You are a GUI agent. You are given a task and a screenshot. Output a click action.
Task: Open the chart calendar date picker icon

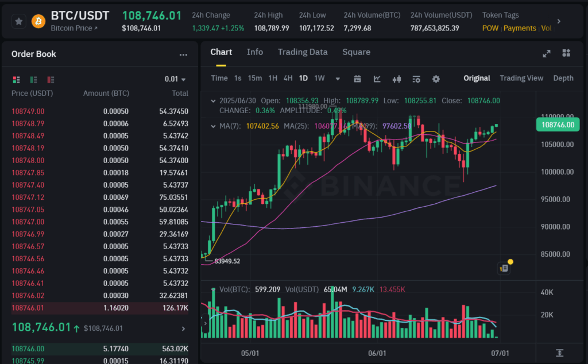coord(357,79)
